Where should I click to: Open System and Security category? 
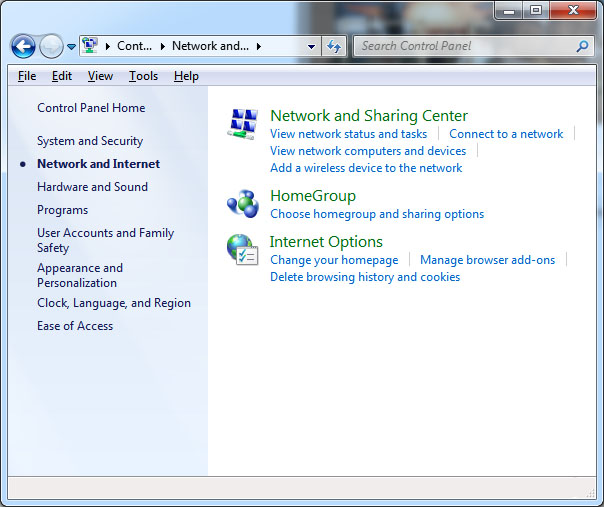pos(90,141)
